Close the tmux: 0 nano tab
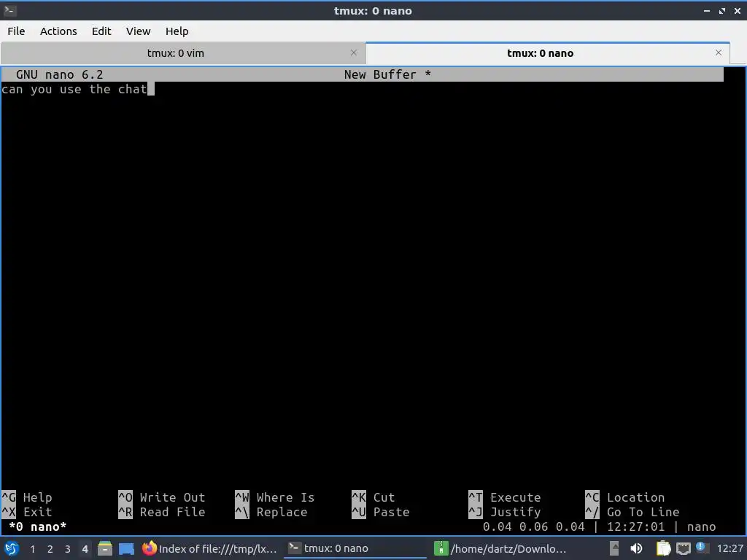 (x=719, y=52)
